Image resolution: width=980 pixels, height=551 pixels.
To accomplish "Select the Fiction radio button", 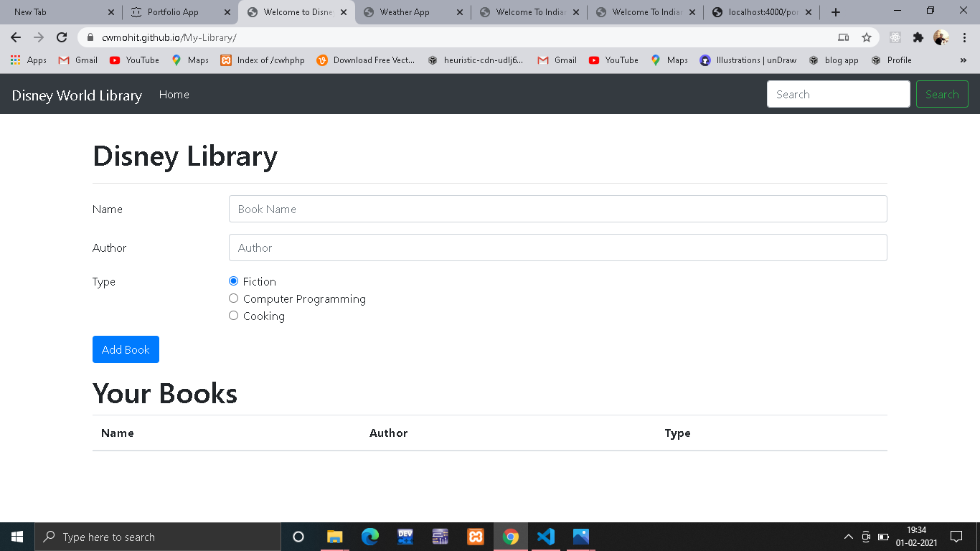I will 233,281.
